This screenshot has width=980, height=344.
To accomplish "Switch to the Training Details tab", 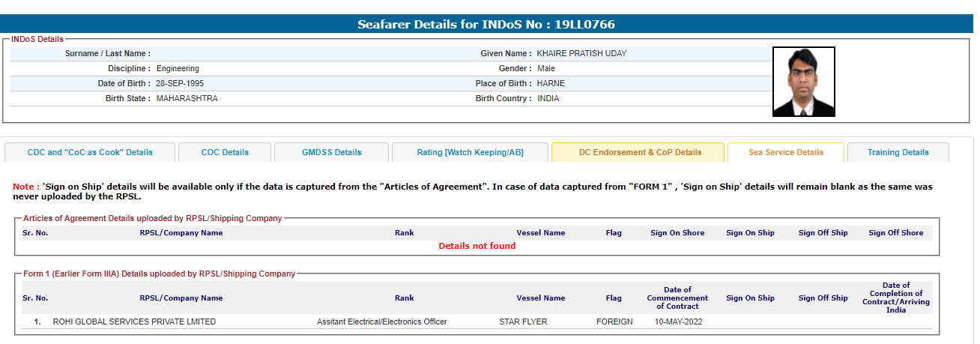I will (898, 152).
